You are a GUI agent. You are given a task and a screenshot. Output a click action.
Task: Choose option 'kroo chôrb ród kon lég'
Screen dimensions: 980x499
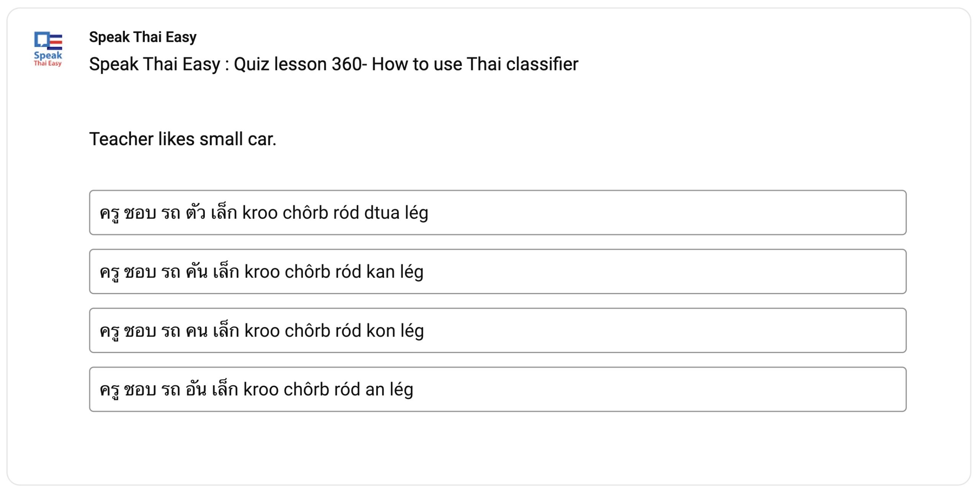tap(334, 331)
